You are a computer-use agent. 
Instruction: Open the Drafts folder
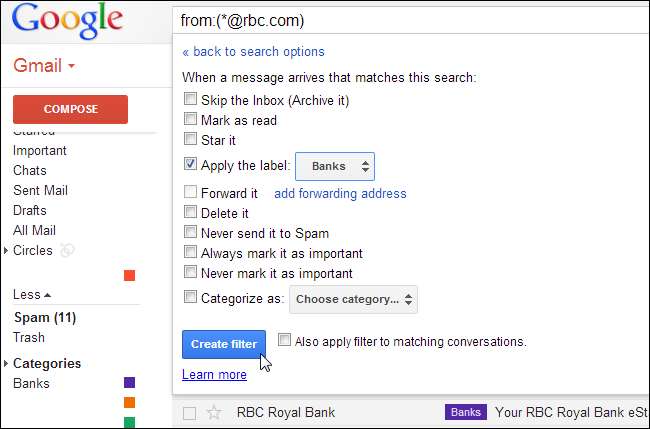30,211
